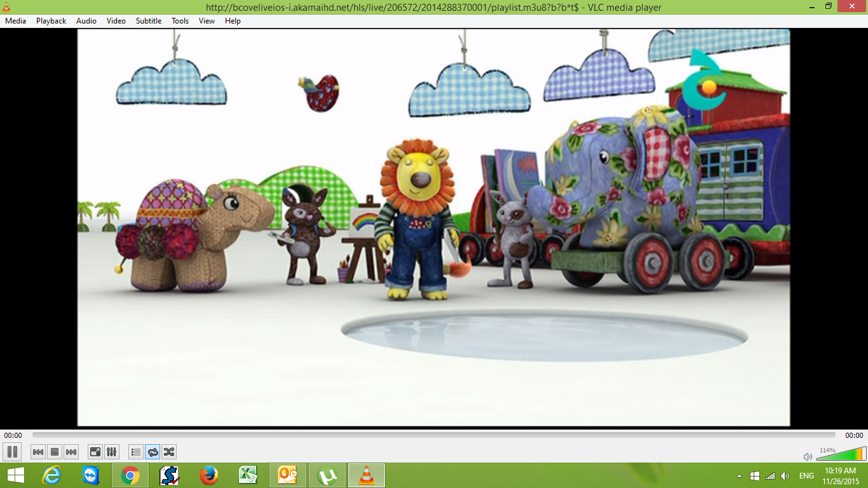Open the Windows Start button
This screenshot has height=488, width=868.
(15, 475)
